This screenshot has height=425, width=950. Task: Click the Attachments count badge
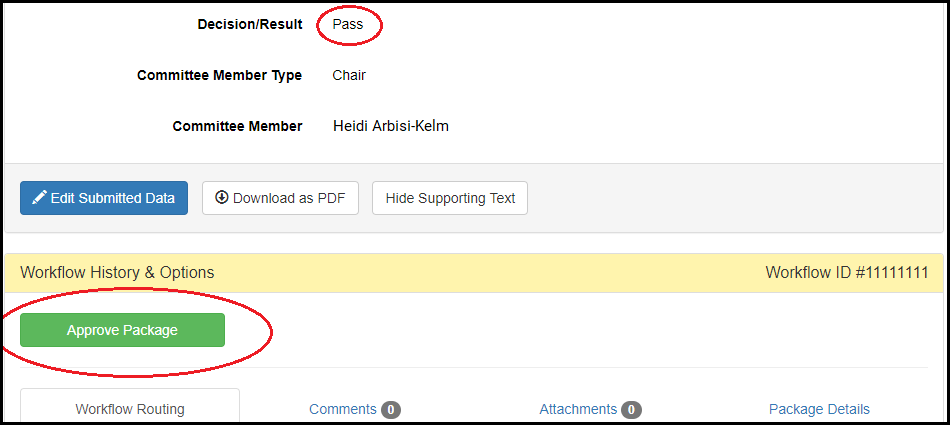(x=631, y=409)
